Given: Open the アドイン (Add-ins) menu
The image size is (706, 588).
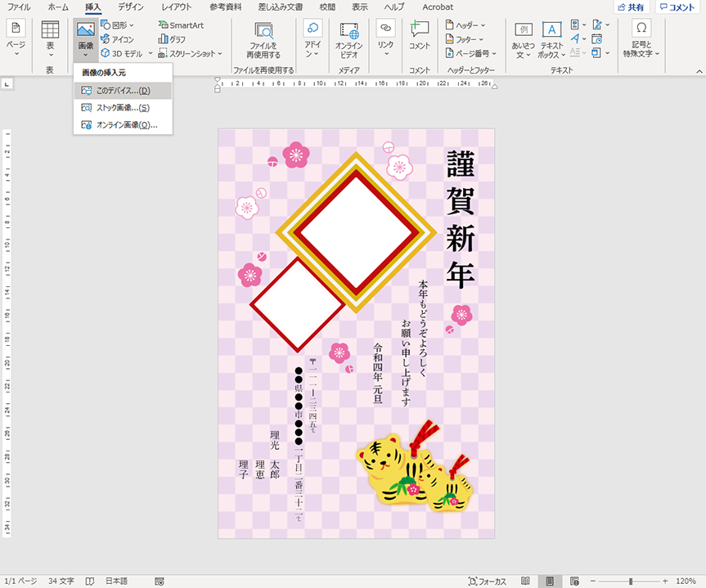Looking at the screenshot, I should [x=313, y=39].
